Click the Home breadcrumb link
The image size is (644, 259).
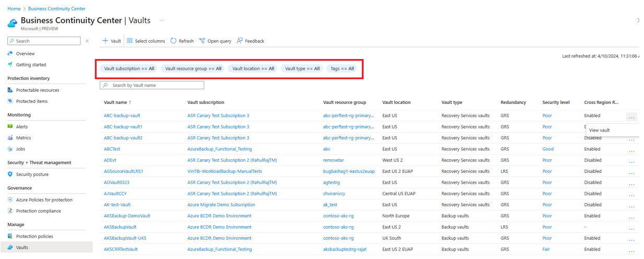click(x=14, y=9)
